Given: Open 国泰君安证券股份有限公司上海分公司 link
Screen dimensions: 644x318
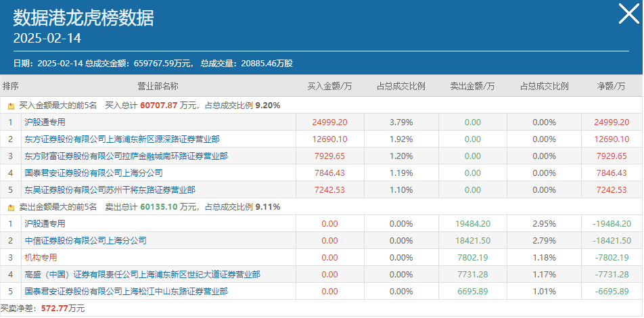Looking at the screenshot, I should click(x=93, y=173).
